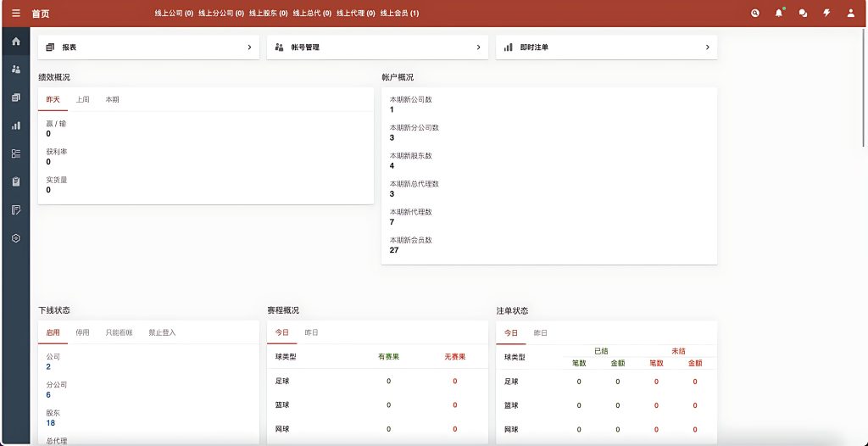Click the 分公司 count value 6
Screen dimensions: 868x446
48,395
